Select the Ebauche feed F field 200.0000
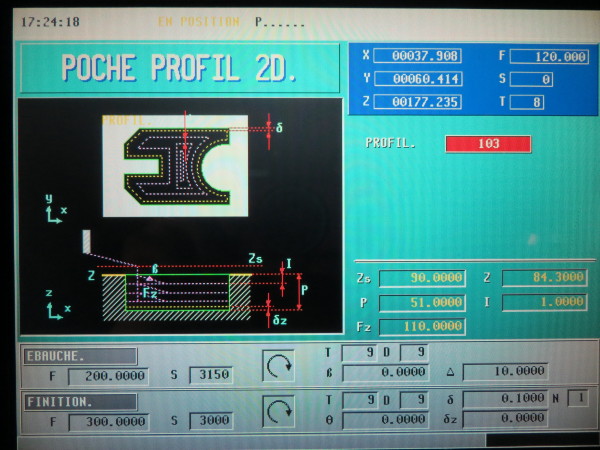 click(x=108, y=376)
